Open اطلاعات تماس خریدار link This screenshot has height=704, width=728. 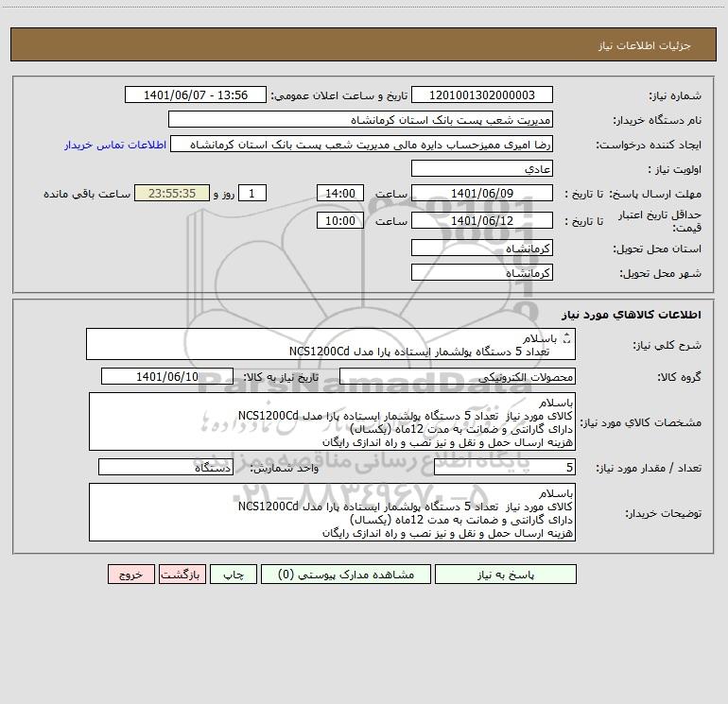115,145
